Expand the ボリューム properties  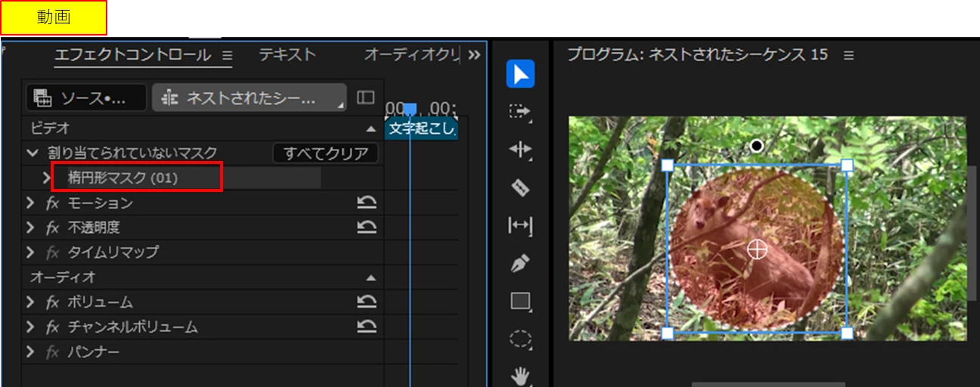30,302
